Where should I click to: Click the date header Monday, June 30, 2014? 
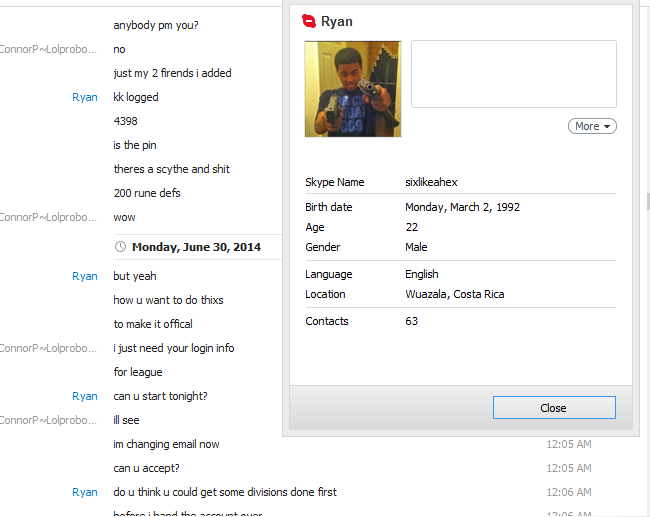196,247
